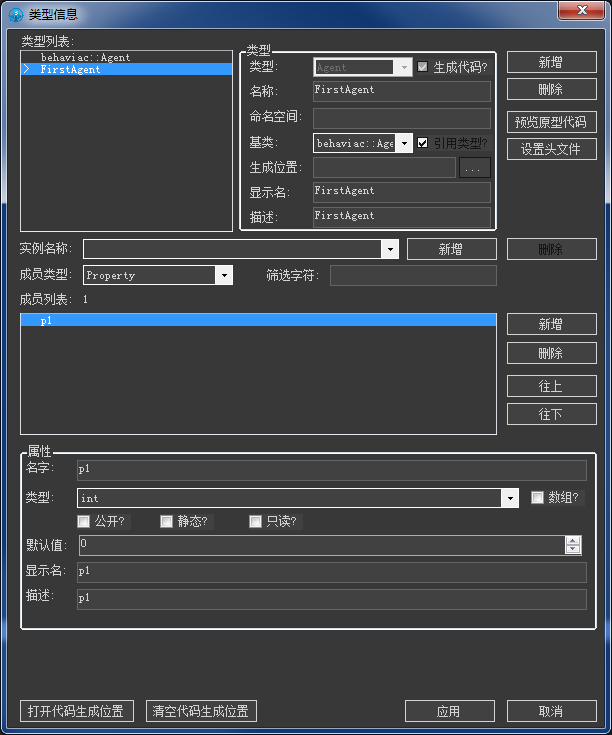Viewport: 612px width, 735px height.
Task: Open the int 类型 dropdown
Action: tap(510, 498)
